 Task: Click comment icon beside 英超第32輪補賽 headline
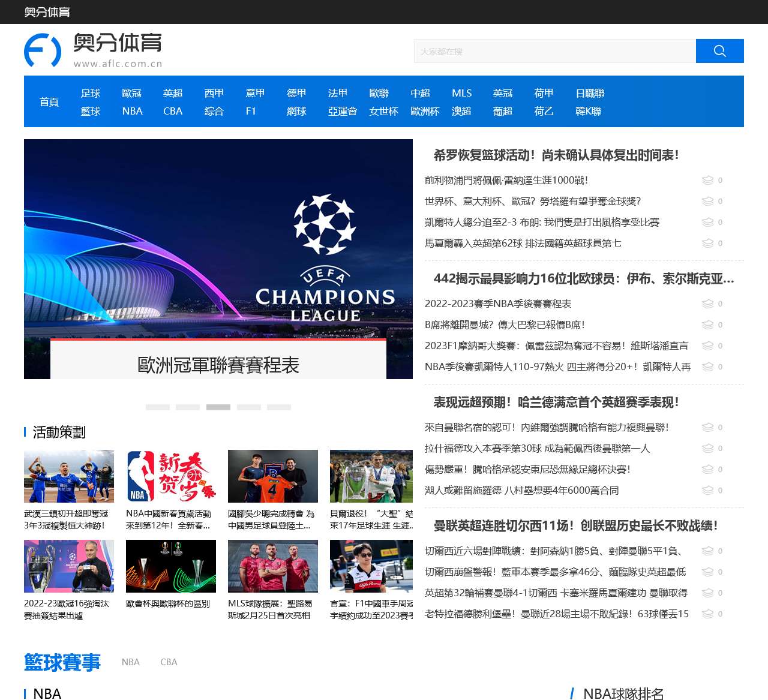point(707,593)
